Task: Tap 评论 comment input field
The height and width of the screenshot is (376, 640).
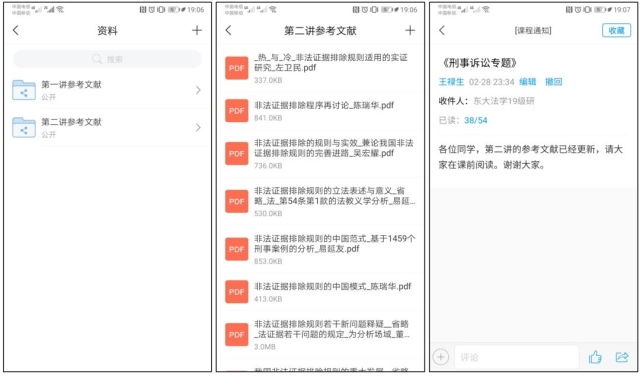Action: coord(516,357)
